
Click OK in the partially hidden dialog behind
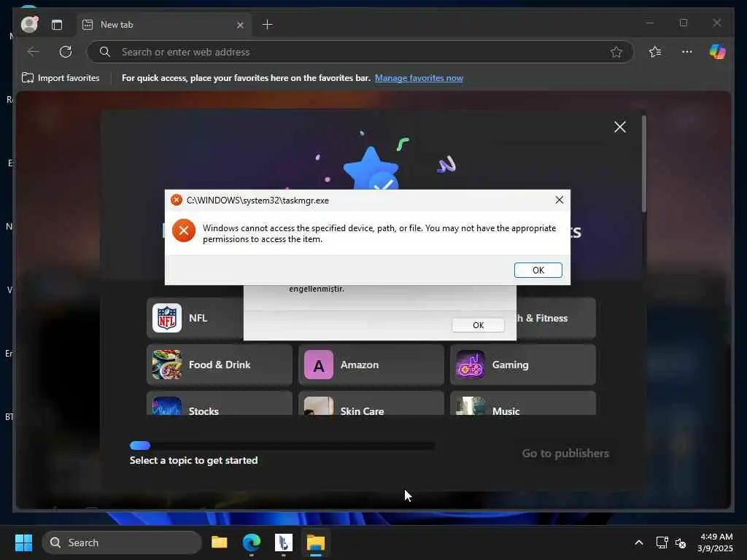tap(478, 324)
